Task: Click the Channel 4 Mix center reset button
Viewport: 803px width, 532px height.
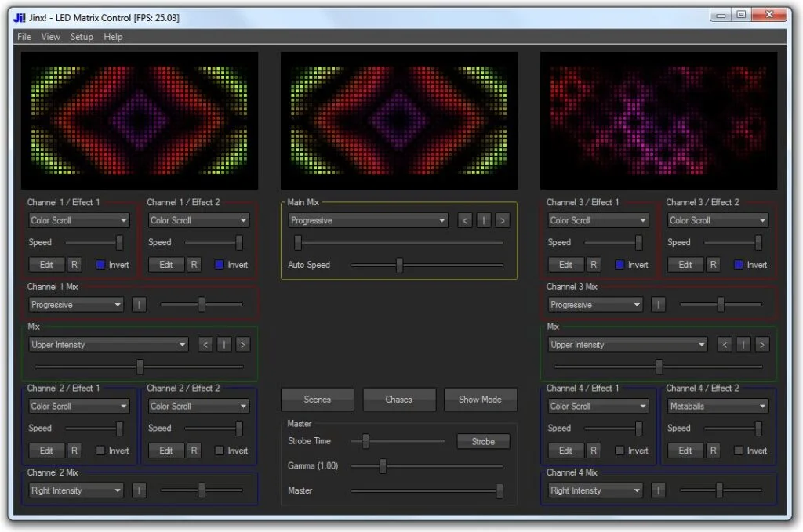Action: tap(658, 490)
